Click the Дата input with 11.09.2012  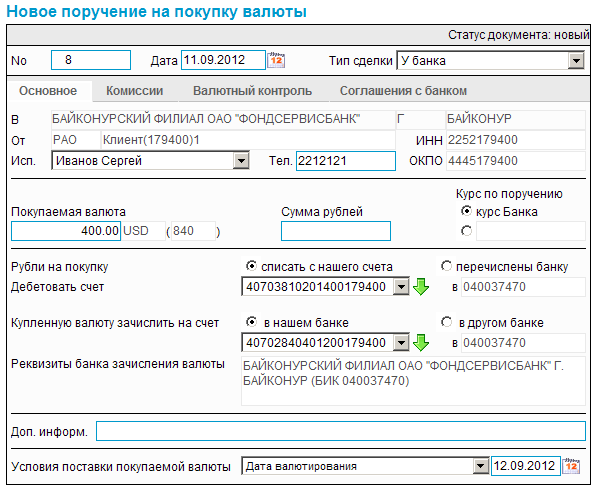(x=223, y=60)
